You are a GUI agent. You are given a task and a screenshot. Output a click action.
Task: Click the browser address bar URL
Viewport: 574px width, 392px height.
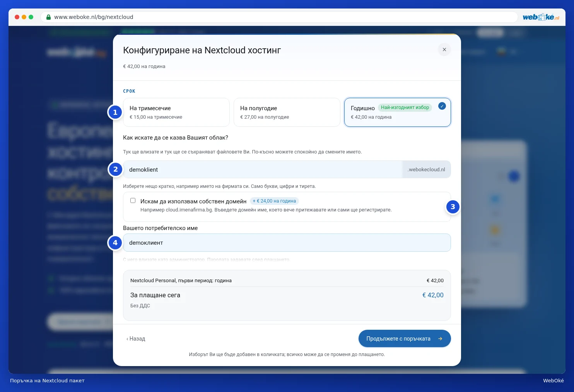(94, 17)
